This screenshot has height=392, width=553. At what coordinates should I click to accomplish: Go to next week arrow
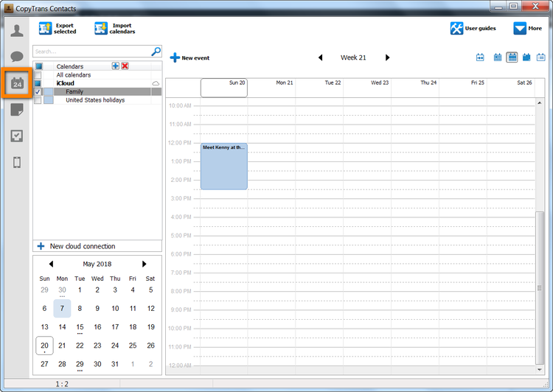point(387,57)
